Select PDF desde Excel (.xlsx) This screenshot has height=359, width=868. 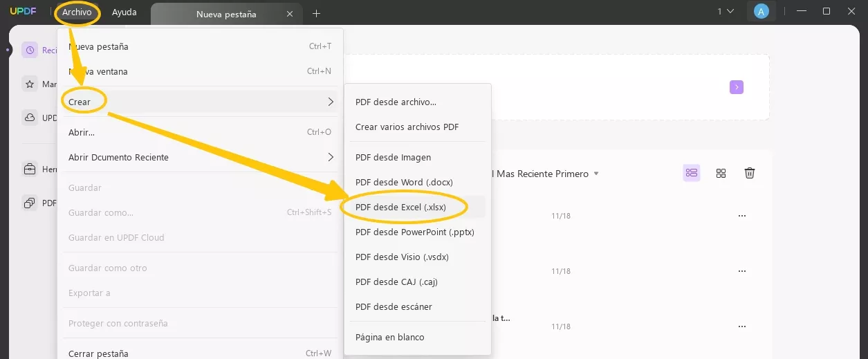point(417,207)
